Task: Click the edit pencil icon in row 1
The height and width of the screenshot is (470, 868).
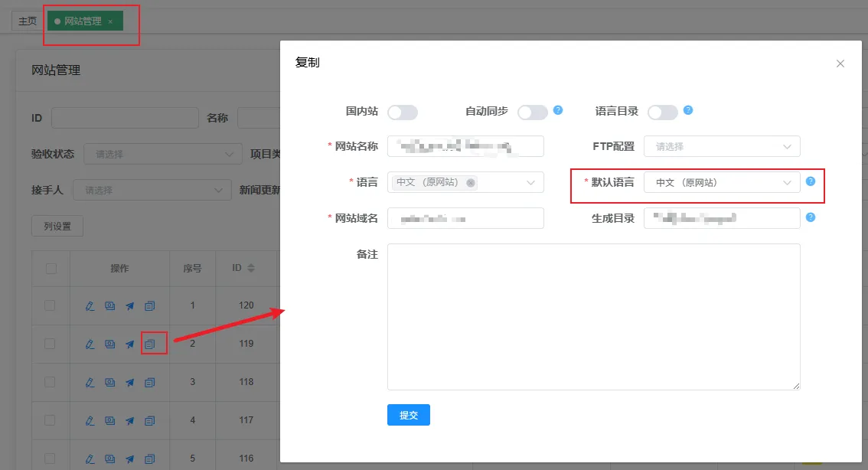Action: coord(90,306)
